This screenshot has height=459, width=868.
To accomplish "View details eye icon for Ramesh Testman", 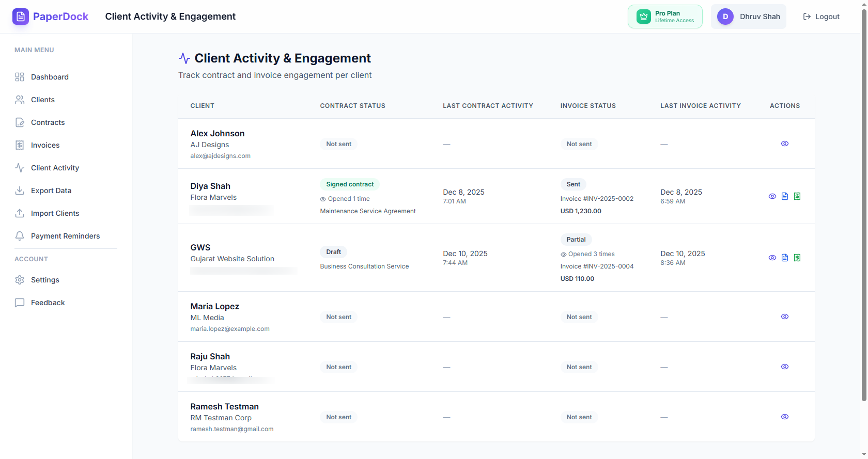I will [785, 417].
